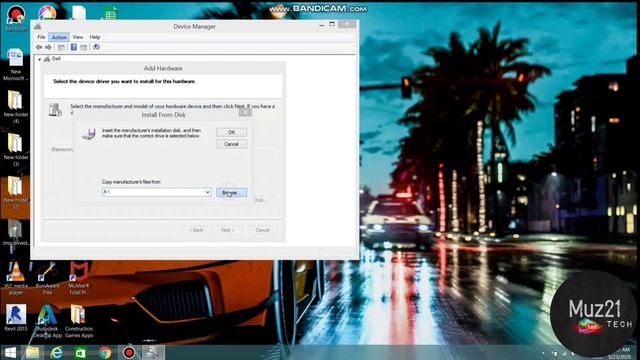Open the View menu
640x360 pixels.
(78, 37)
